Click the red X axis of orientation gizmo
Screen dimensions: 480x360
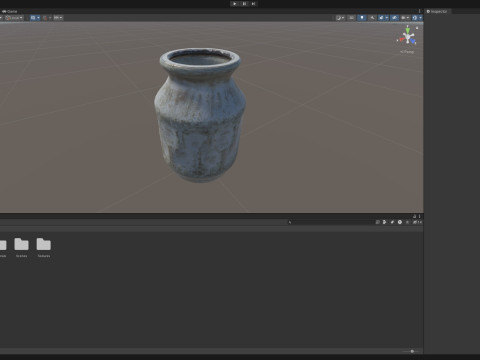coord(401,40)
